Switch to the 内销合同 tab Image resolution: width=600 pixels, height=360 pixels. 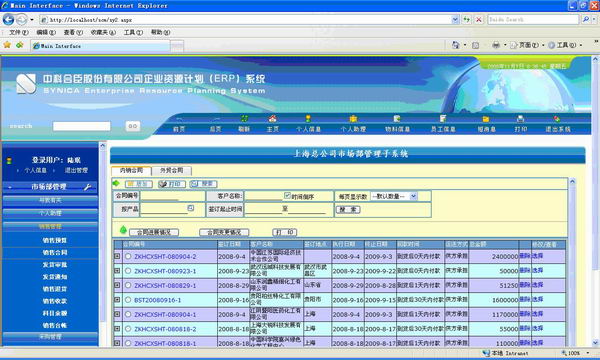pos(131,171)
